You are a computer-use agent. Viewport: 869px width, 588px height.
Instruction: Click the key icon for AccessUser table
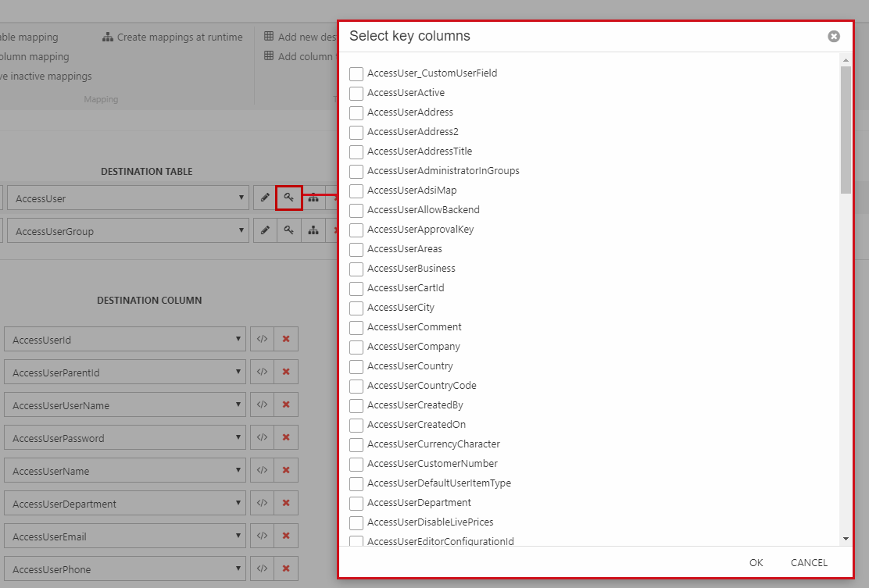pyautogui.click(x=288, y=198)
